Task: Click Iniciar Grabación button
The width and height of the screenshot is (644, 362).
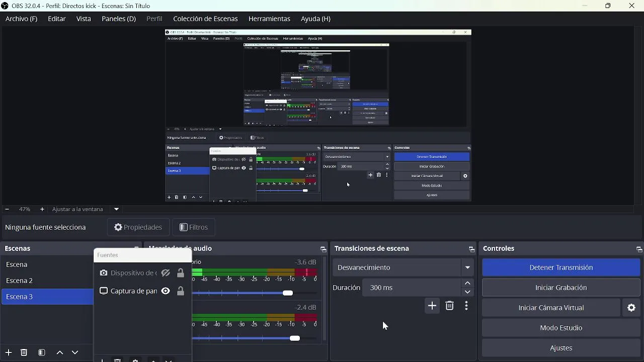Action: tap(561, 288)
